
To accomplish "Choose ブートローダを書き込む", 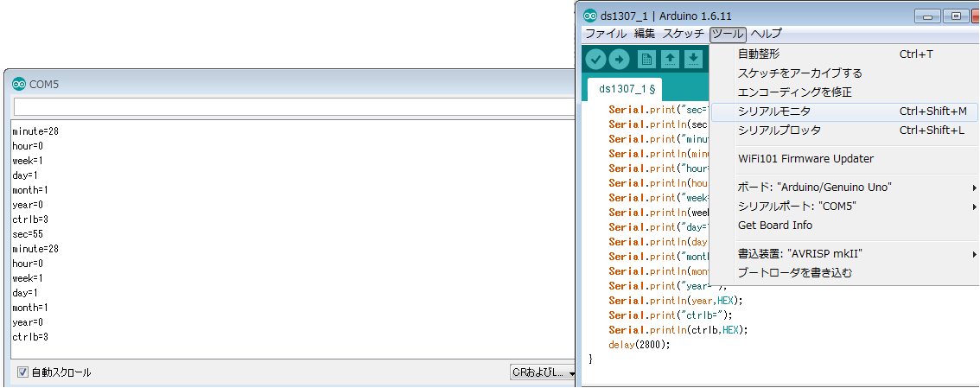I will [x=844, y=272].
